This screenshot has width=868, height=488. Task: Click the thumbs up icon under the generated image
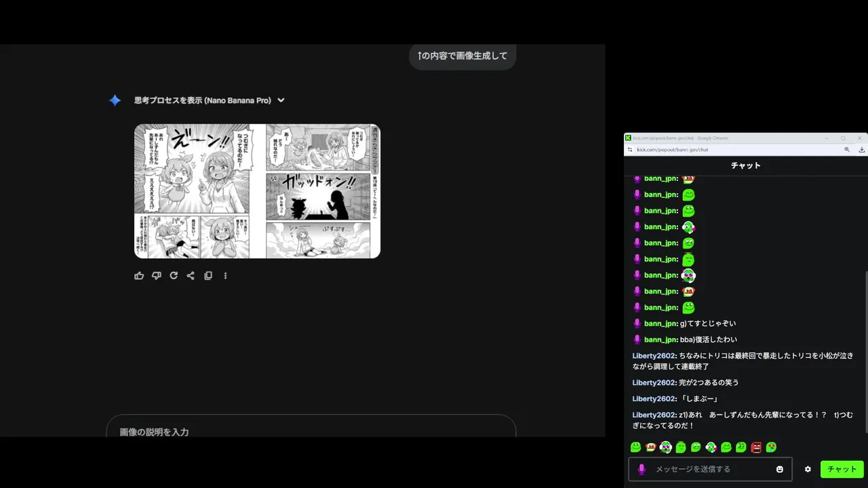pos(139,276)
